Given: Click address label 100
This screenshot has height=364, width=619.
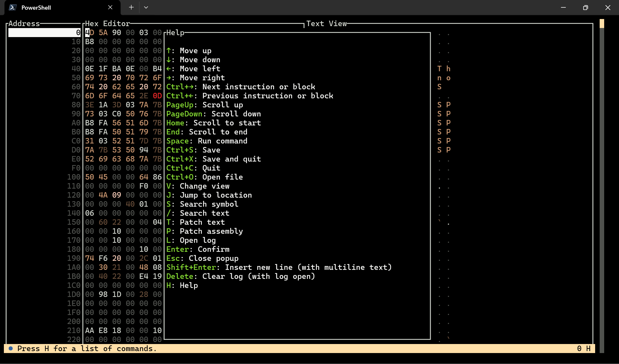Looking at the screenshot, I should (74, 177).
